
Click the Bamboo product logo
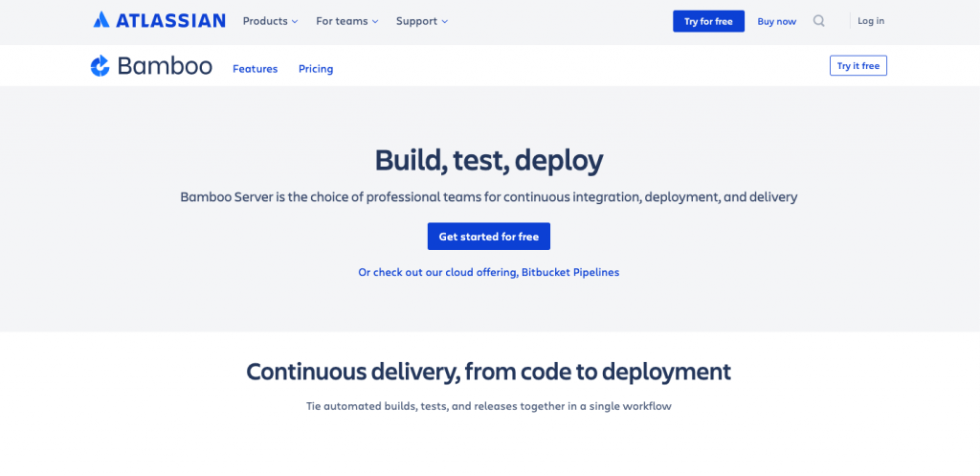coord(151,66)
